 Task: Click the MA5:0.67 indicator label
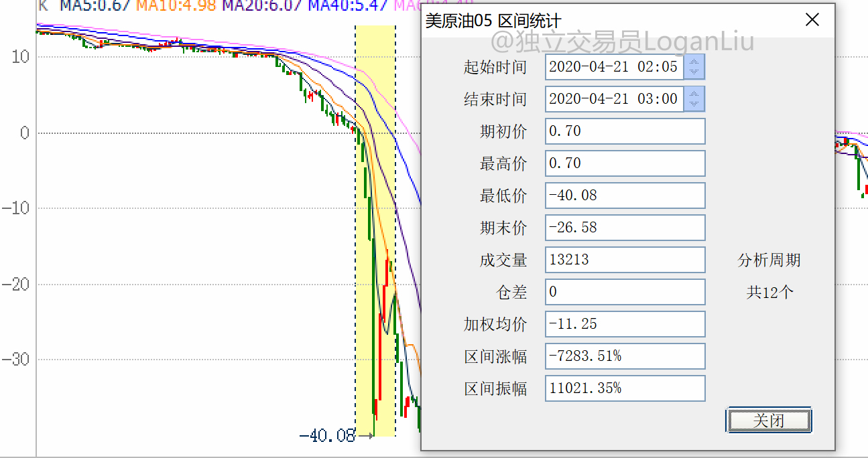(x=96, y=5)
